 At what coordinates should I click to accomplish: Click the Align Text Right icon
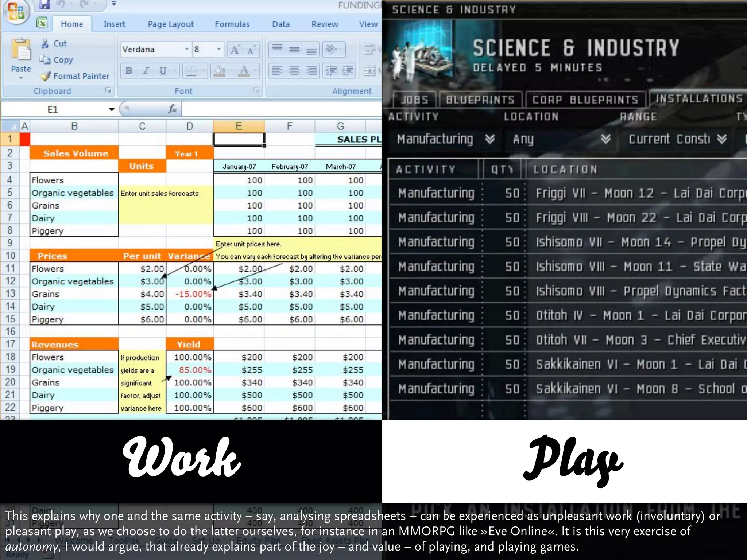click(x=311, y=71)
